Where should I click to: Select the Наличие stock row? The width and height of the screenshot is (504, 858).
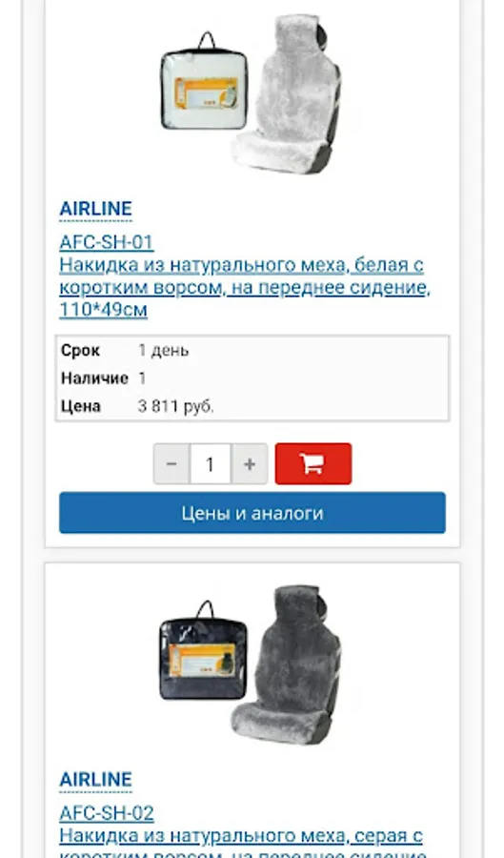tap(252, 378)
